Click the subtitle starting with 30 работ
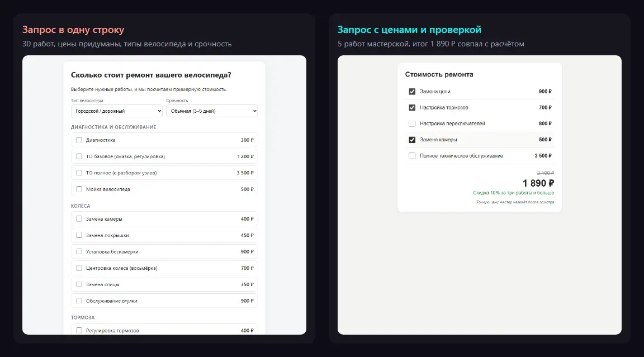Screen dimensions: 644x357 tap(127, 44)
